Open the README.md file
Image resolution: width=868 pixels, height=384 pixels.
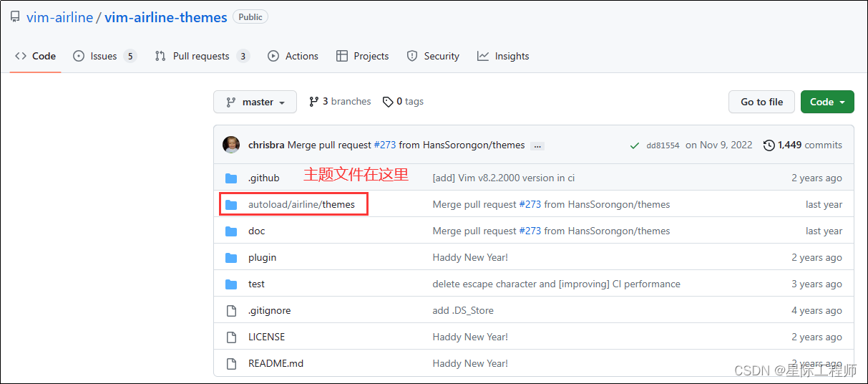click(275, 363)
